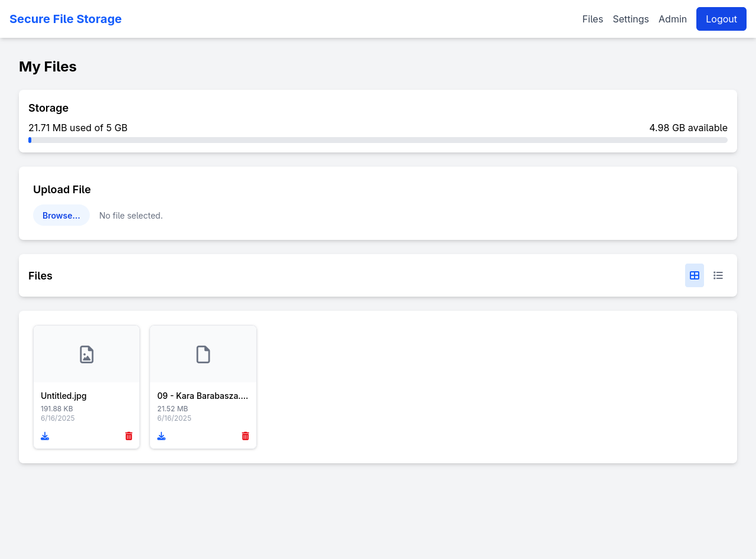The width and height of the screenshot is (756, 559).
Task: Open the Admin section
Action: coord(673,19)
